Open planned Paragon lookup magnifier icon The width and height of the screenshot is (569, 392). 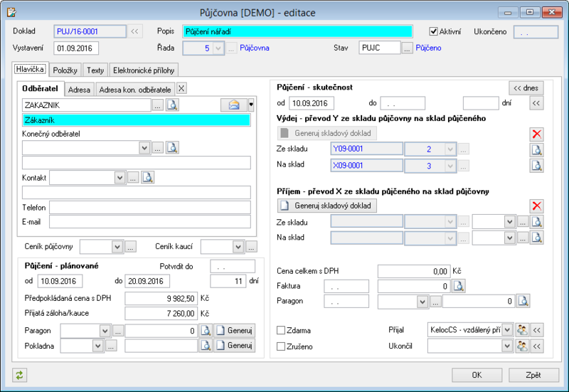click(x=206, y=331)
